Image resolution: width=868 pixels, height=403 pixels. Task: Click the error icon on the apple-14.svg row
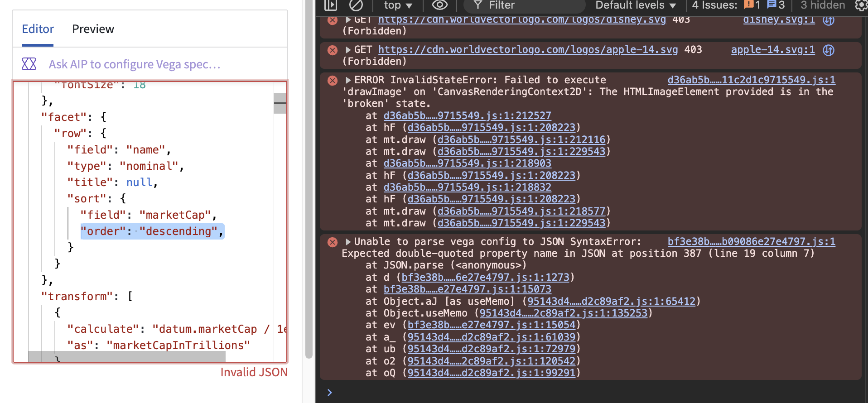(x=333, y=50)
